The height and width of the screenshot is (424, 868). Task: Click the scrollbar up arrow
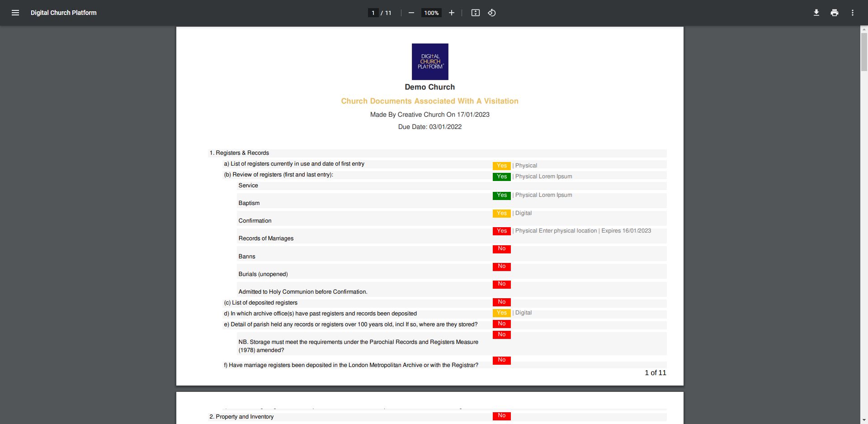(x=864, y=29)
